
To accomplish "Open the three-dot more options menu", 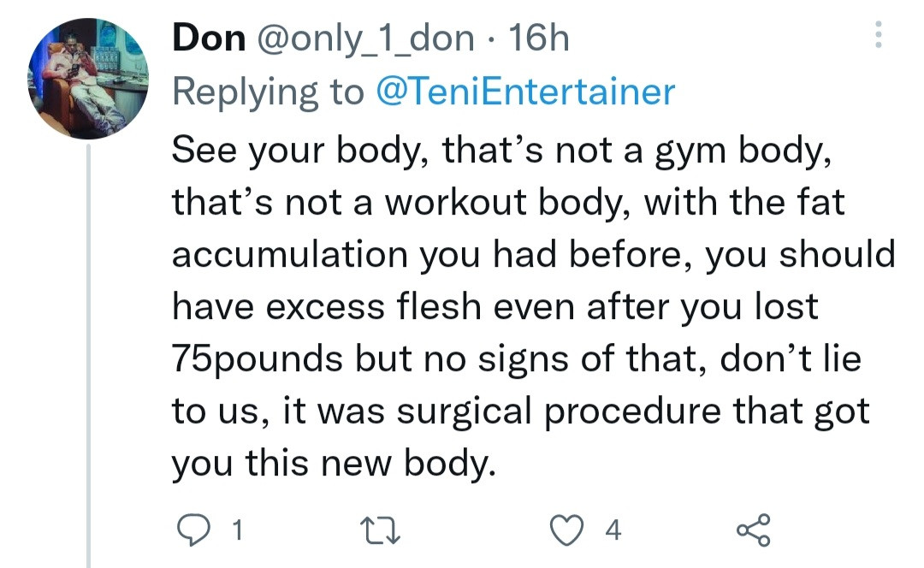I will (876, 37).
